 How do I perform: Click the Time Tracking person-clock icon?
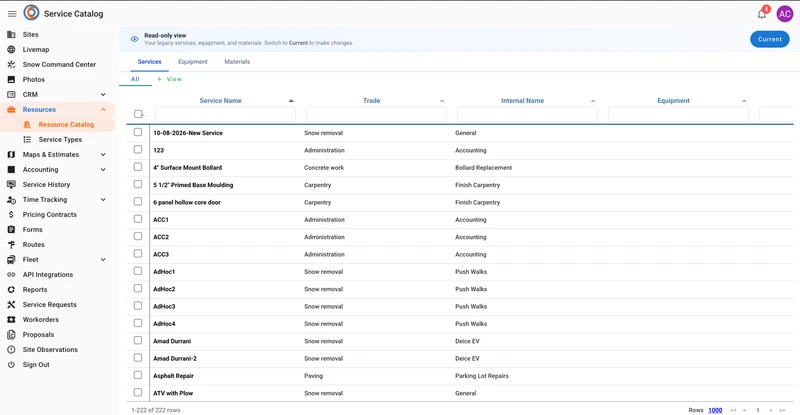click(11, 200)
